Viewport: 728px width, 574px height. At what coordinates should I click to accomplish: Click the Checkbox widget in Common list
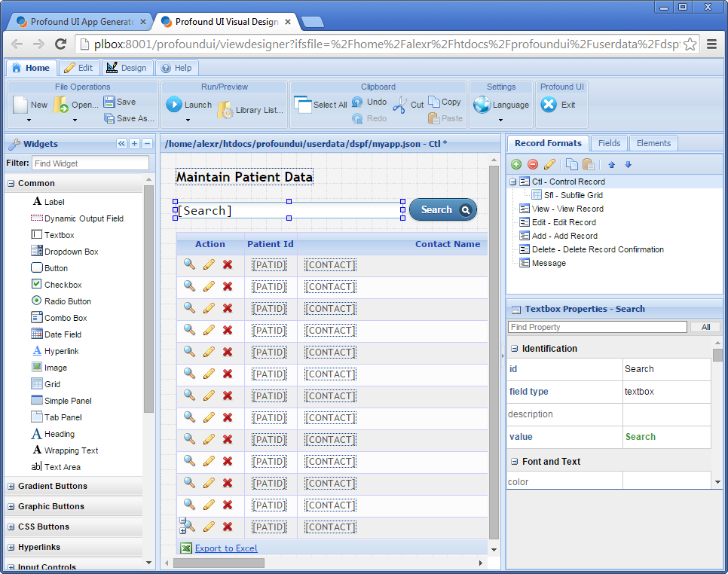tap(63, 285)
